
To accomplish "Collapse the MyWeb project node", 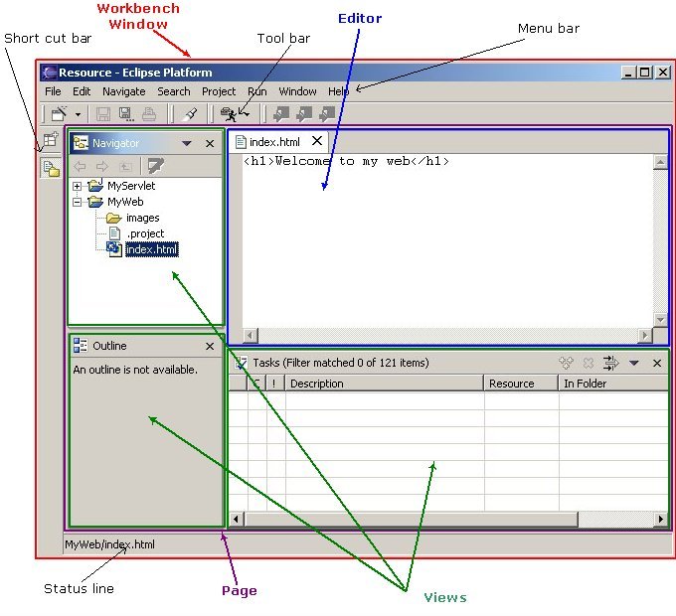I will [x=78, y=202].
